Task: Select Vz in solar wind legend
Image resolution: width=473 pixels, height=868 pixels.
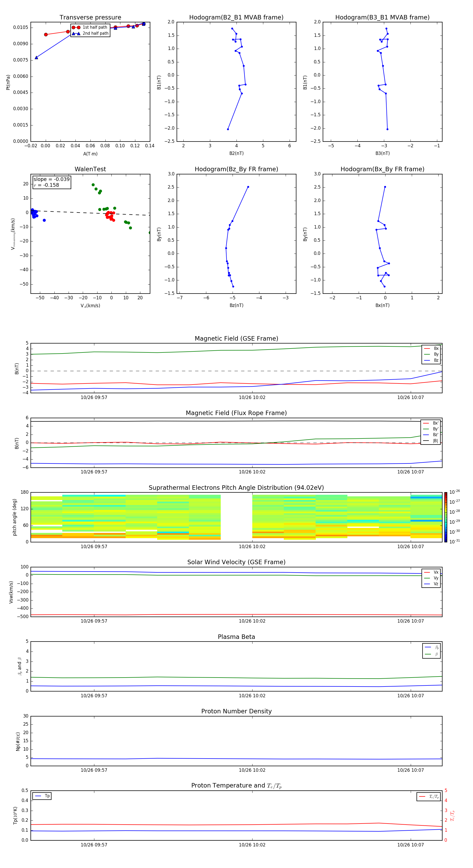Action: (x=431, y=584)
